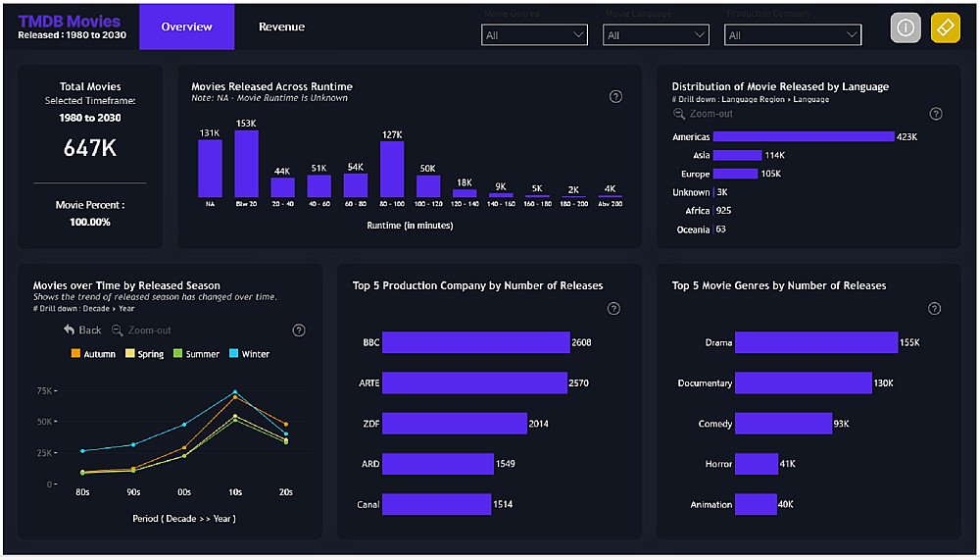Switch to the Revenue tab
Screen dimensions: 980x560
pos(282,26)
